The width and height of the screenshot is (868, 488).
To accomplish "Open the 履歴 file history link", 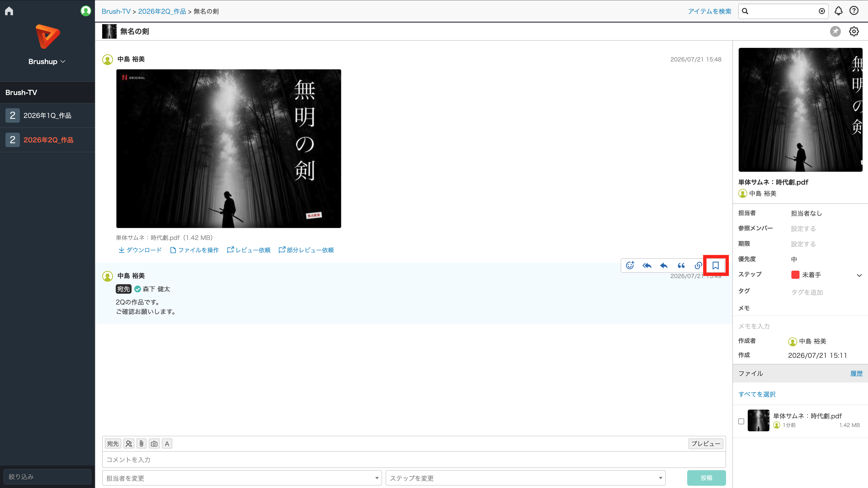I will tap(856, 373).
